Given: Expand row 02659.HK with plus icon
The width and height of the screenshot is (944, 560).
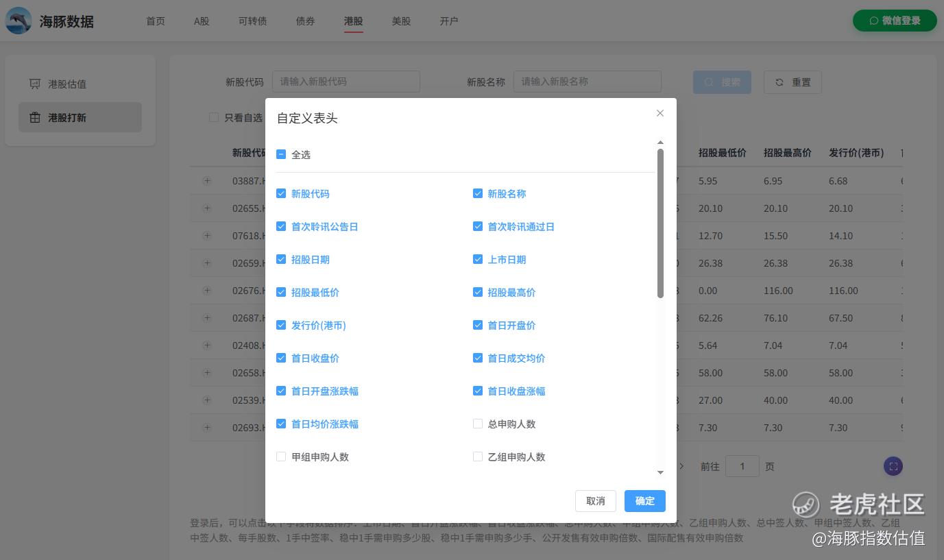Looking at the screenshot, I should (x=207, y=263).
